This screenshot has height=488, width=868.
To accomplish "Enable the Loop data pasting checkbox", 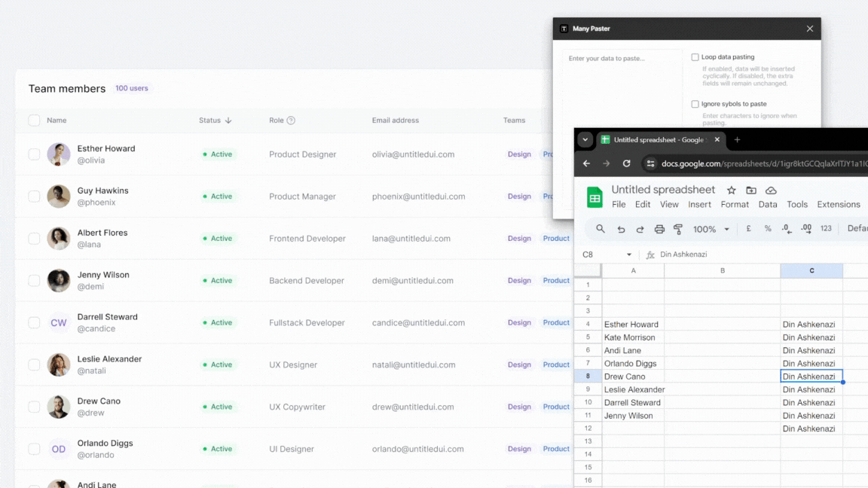I will click(695, 56).
